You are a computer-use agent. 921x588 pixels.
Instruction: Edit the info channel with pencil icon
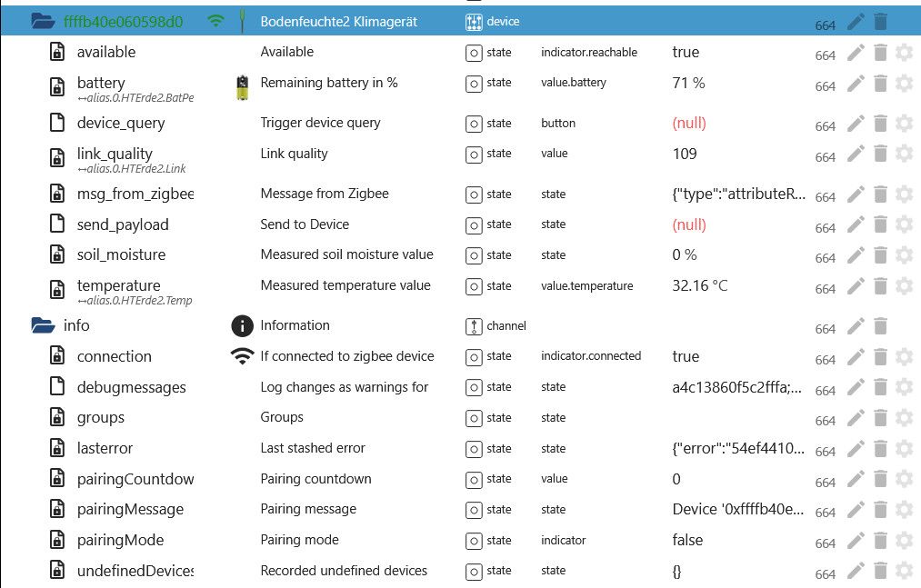(x=856, y=326)
